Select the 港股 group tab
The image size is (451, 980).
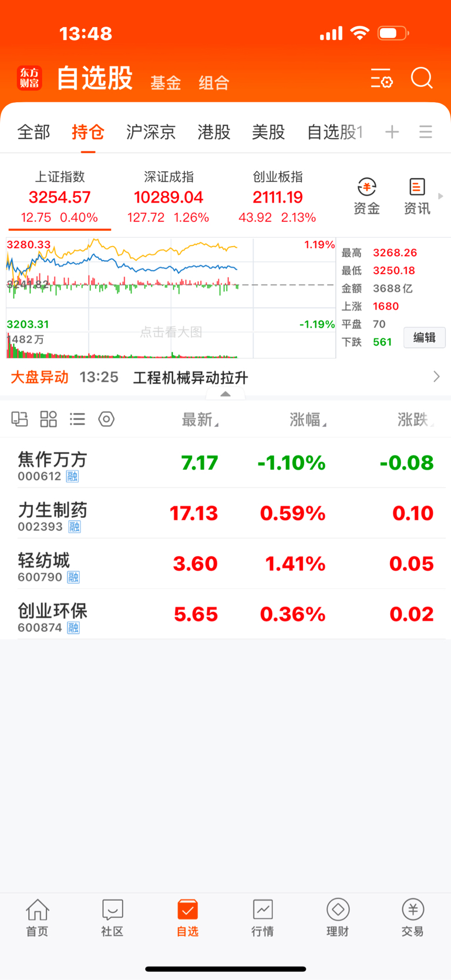click(214, 132)
